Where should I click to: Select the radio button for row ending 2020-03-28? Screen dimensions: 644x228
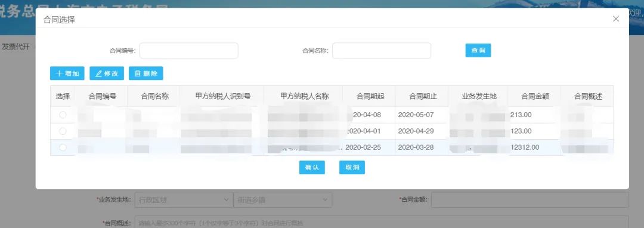tap(63, 147)
